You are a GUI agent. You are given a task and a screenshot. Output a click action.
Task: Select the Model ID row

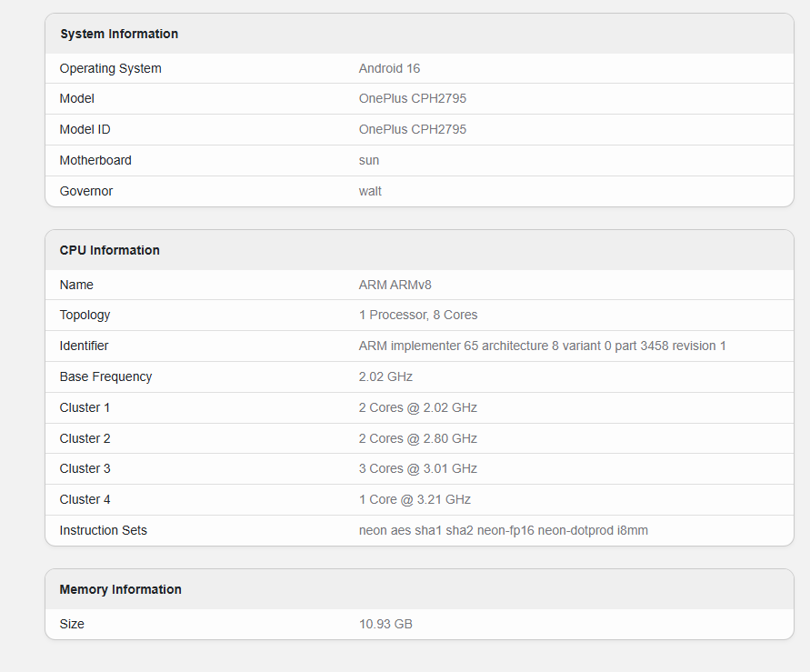(85, 129)
